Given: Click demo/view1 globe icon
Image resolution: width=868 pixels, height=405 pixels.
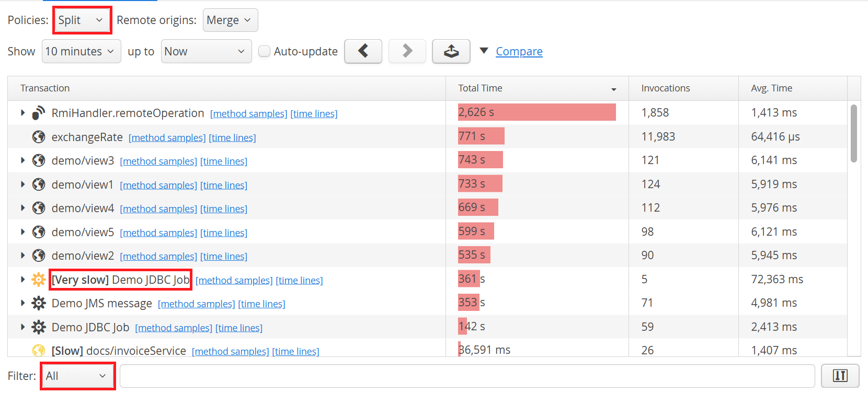Looking at the screenshot, I should click(39, 184).
